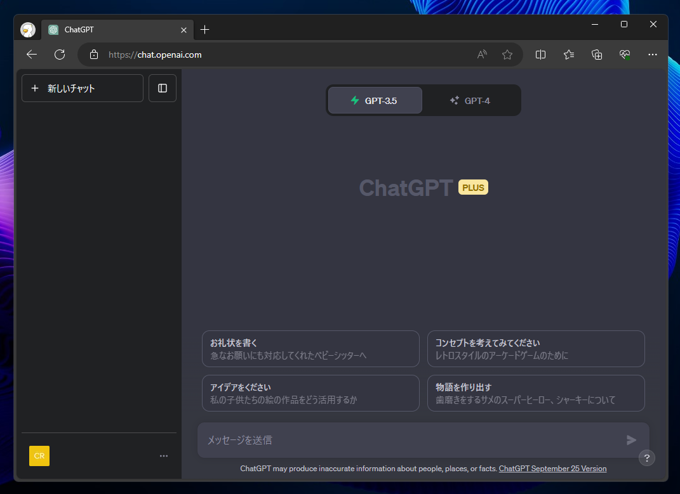Open the account options ellipsis menu
The width and height of the screenshot is (680, 494).
point(163,456)
